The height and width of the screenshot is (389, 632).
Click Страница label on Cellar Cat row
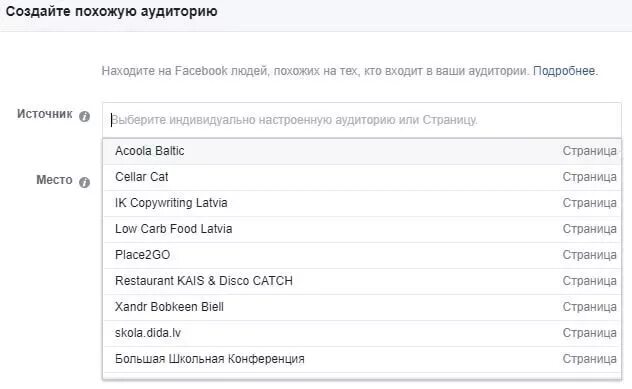[x=589, y=177]
